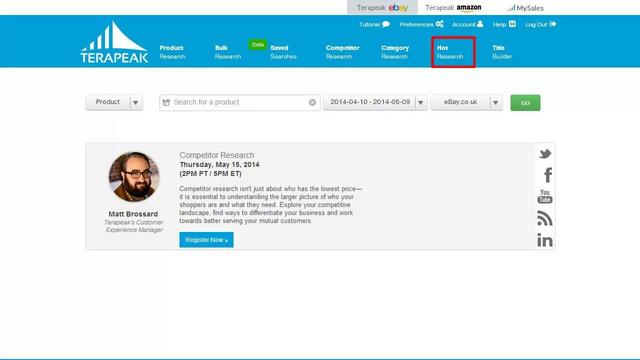Screen dimensions: 640x360
Task: Open Help in top bar
Action: pyautogui.click(x=504, y=24)
